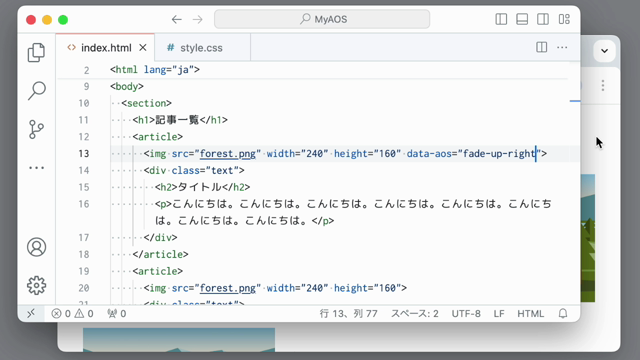Click the h2 タイトル line
This screenshot has width=640, height=360.
point(202,187)
